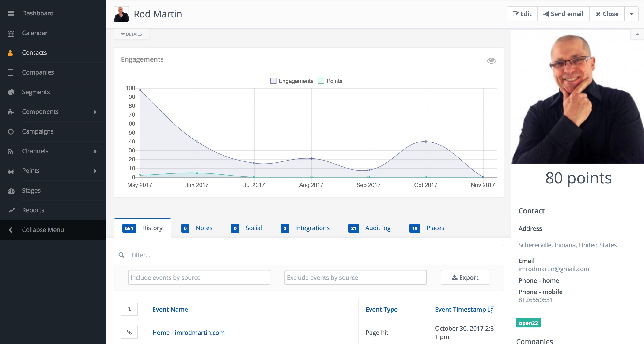Click the open22 tag label
644x344 pixels.
tap(528, 323)
